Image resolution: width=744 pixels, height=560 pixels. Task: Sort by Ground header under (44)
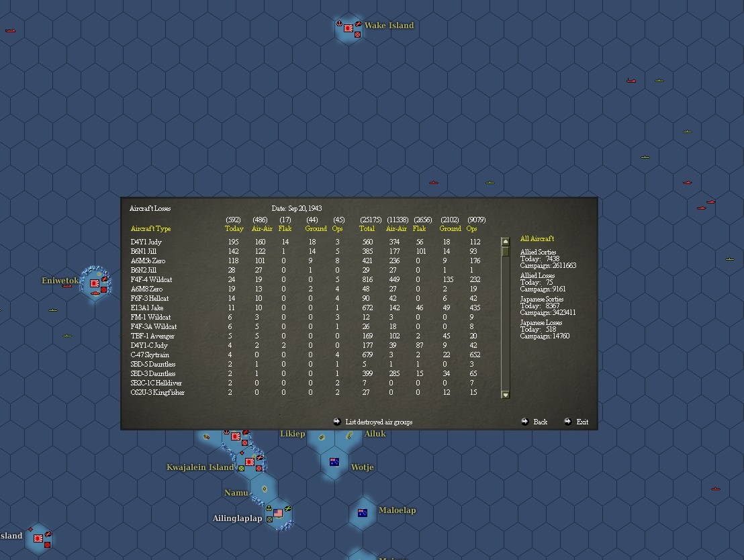316,229
